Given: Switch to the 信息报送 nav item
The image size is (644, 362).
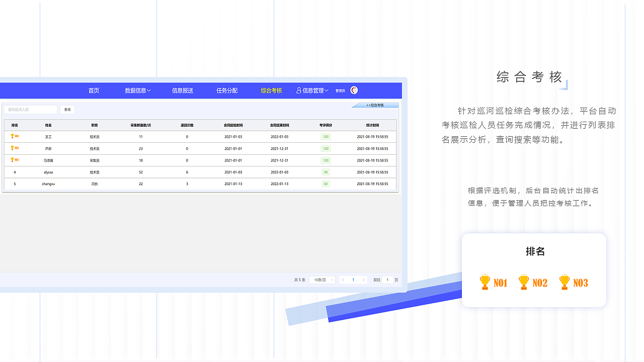Looking at the screenshot, I should 183,90.
